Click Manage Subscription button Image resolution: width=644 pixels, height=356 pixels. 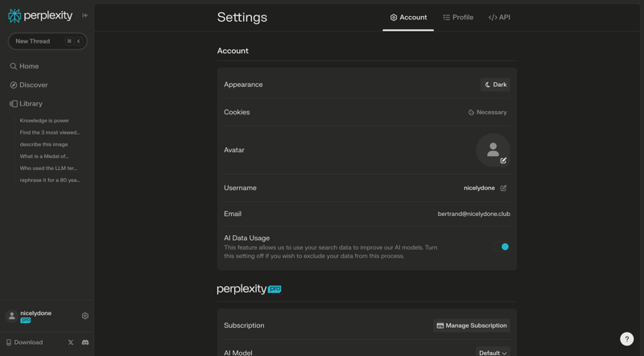(x=472, y=325)
